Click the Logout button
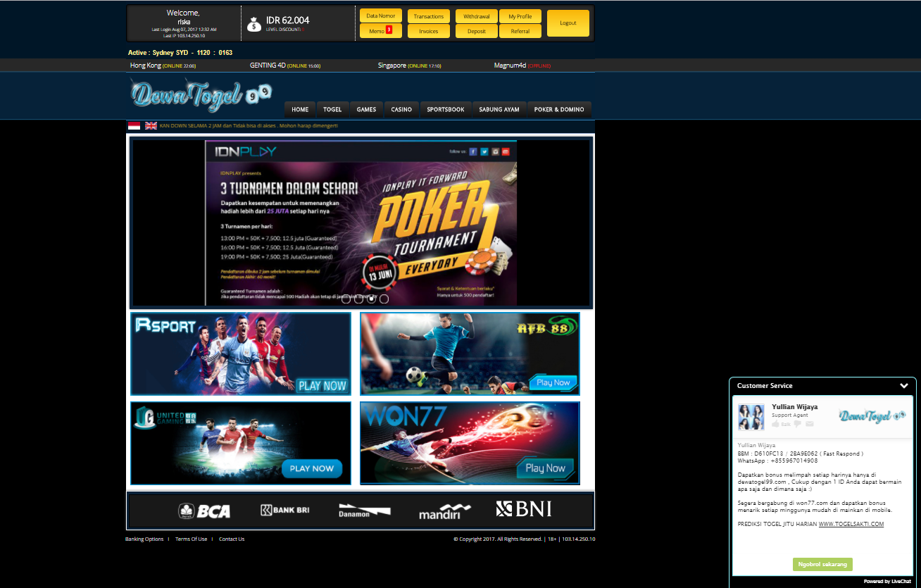The height and width of the screenshot is (588, 921). click(x=568, y=23)
